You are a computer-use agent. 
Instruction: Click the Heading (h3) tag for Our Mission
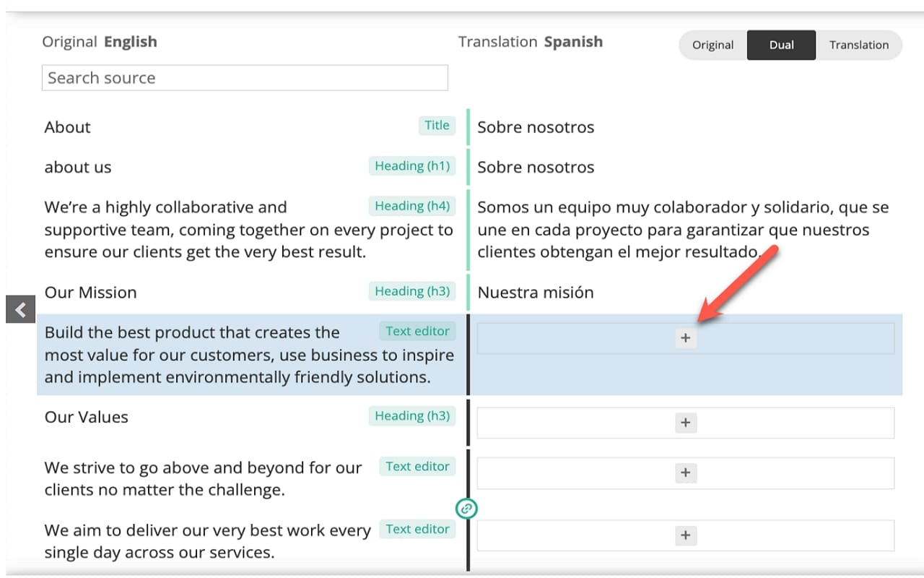(x=412, y=291)
